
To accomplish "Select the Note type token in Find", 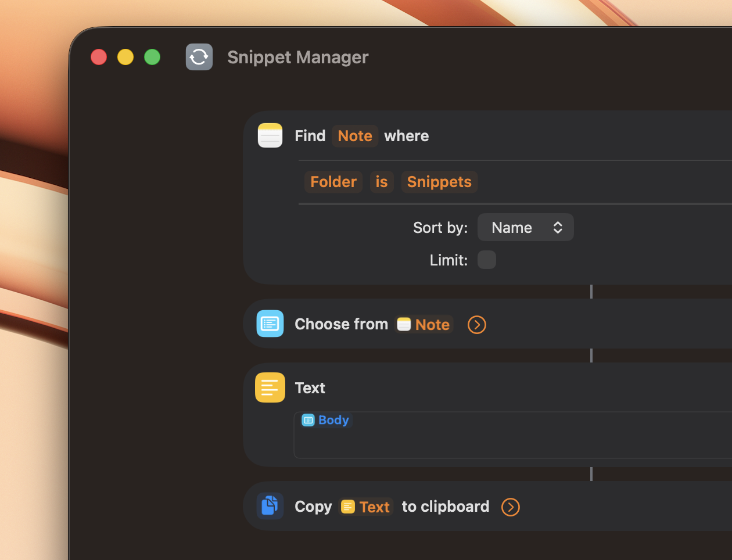I will (355, 136).
